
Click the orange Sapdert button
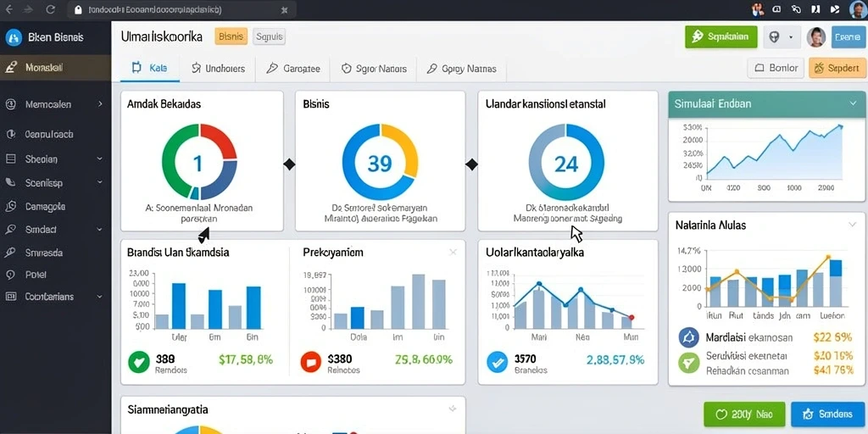pos(837,68)
